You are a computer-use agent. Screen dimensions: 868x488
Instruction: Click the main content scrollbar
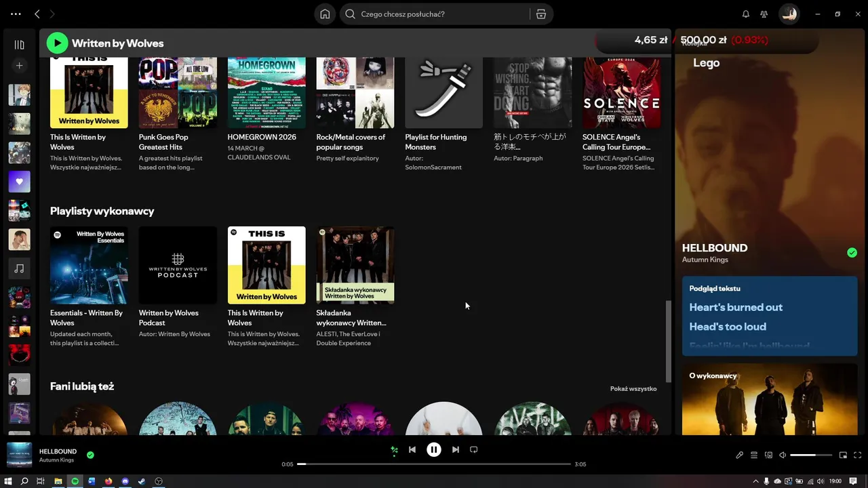(668, 341)
